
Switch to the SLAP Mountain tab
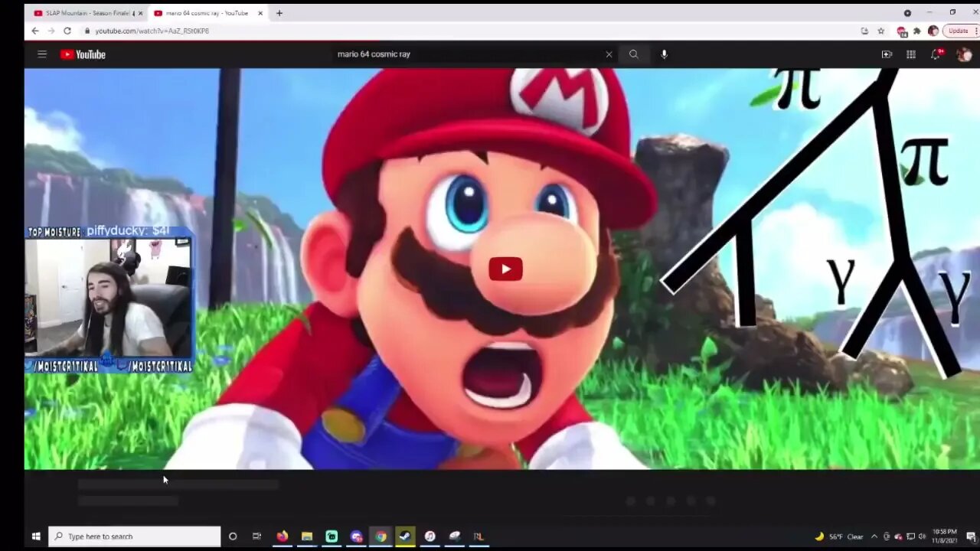click(84, 13)
